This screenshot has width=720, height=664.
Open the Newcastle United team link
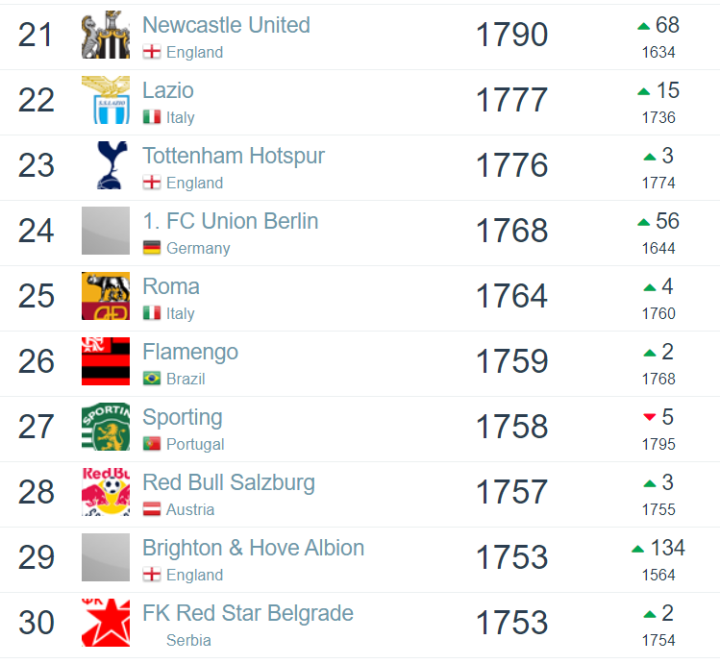(226, 25)
